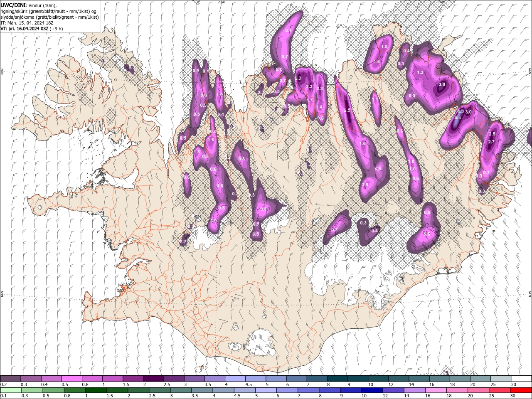Select snow scale swatch between 6 and 7
This screenshot has width=532, height=399.
tap(296, 379)
